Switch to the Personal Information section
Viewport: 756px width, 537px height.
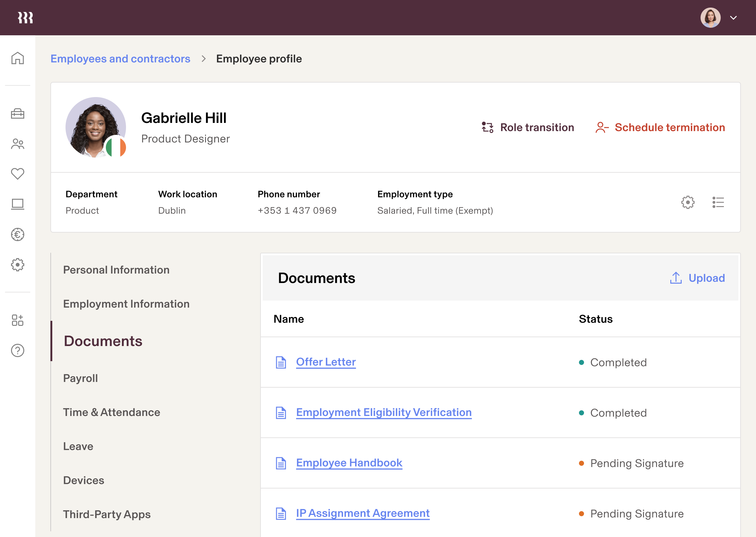click(116, 270)
